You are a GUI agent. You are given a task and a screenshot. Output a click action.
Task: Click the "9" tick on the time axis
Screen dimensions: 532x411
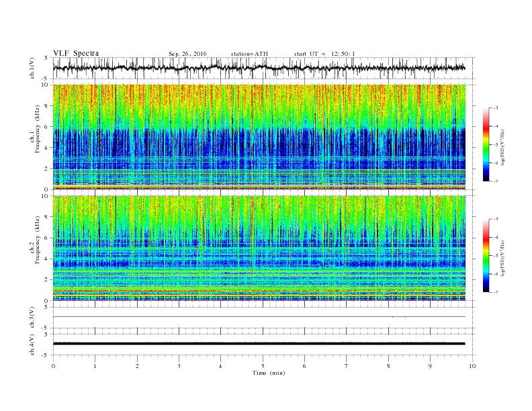click(430, 366)
